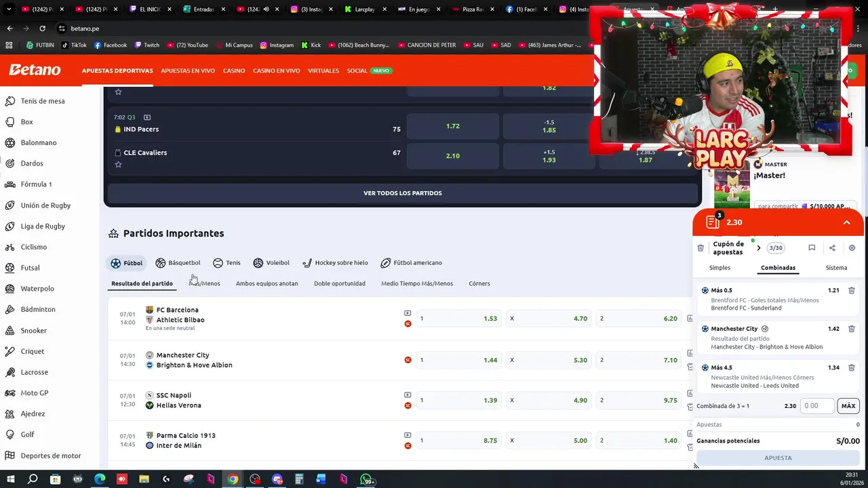Select CLE Cavaliers odds 2.10

[x=453, y=156]
